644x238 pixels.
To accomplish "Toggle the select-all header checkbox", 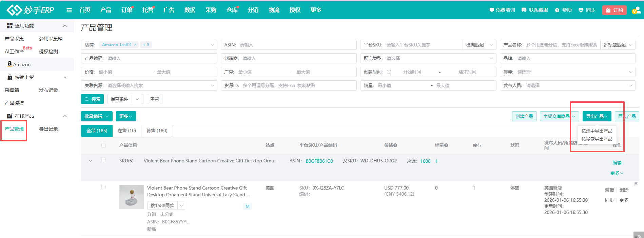I will (x=104, y=145).
